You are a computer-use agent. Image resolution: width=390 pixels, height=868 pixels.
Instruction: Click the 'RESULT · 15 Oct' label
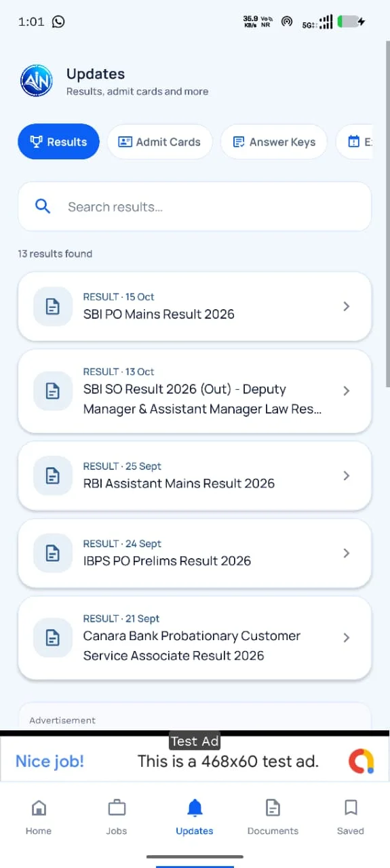tap(119, 296)
